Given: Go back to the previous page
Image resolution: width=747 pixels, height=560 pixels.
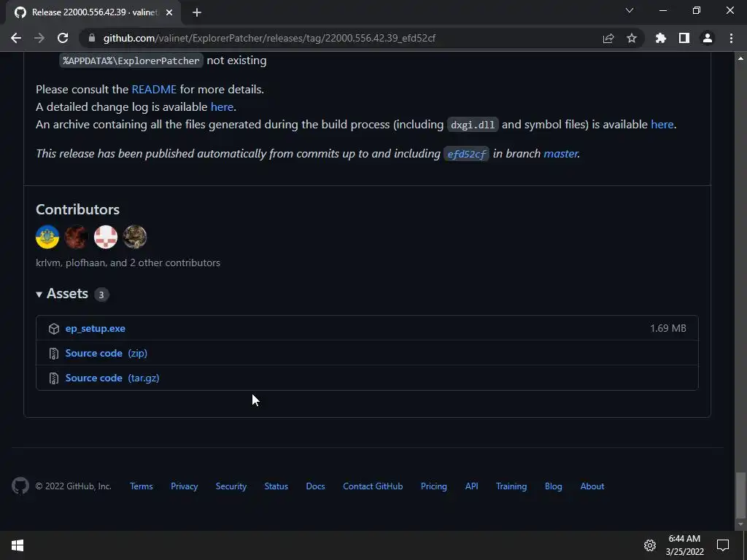Looking at the screenshot, I should (x=16, y=38).
